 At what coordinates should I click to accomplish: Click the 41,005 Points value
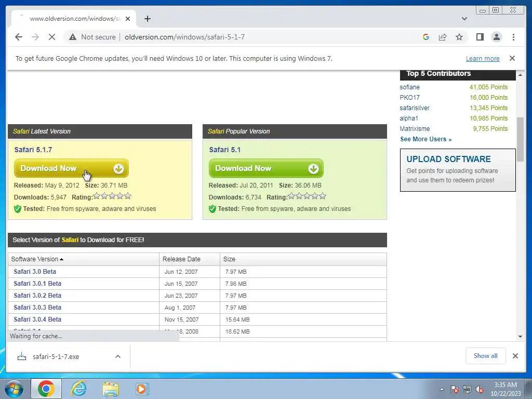click(x=488, y=87)
